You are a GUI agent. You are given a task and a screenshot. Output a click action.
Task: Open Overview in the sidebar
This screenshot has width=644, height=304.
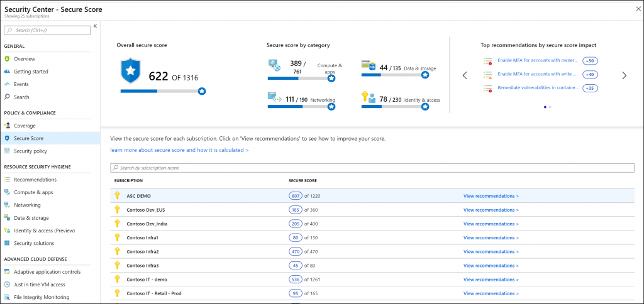[x=25, y=58]
